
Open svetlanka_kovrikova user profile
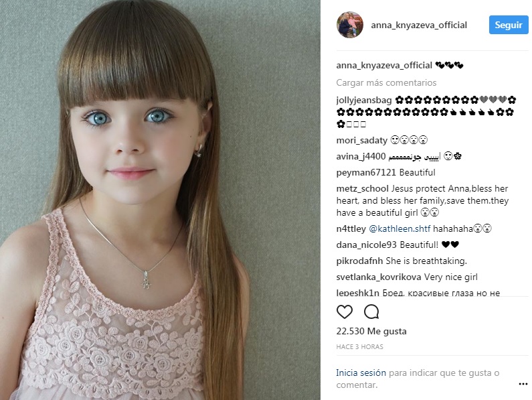pos(379,277)
